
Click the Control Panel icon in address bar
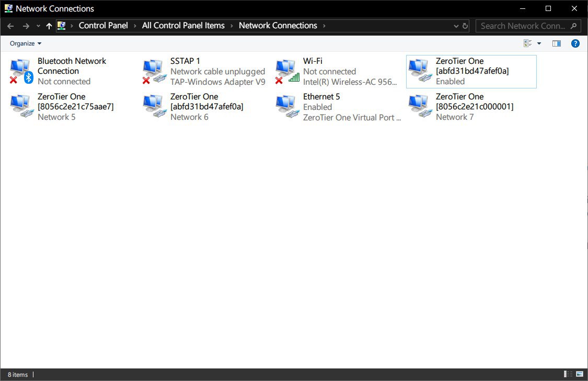click(x=62, y=26)
